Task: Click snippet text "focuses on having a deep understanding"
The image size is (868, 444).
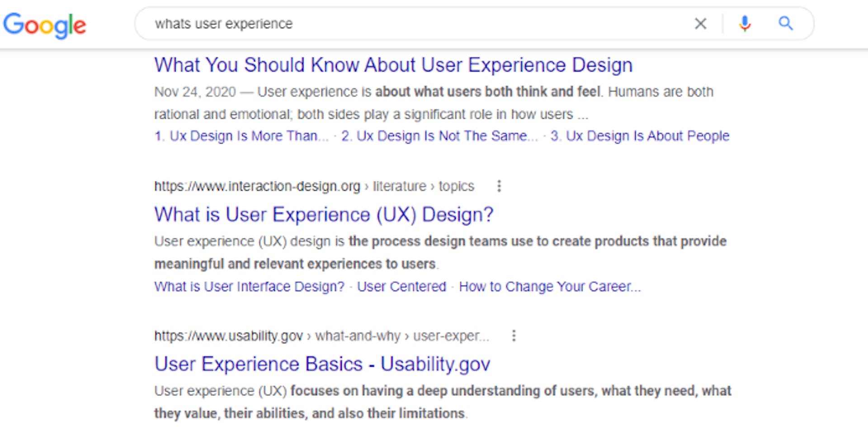Action: pyautogui.click(x=415, y=391)
